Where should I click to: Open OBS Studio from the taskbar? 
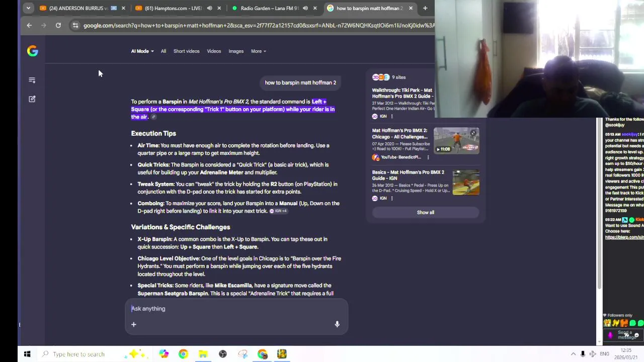(223, 354)
